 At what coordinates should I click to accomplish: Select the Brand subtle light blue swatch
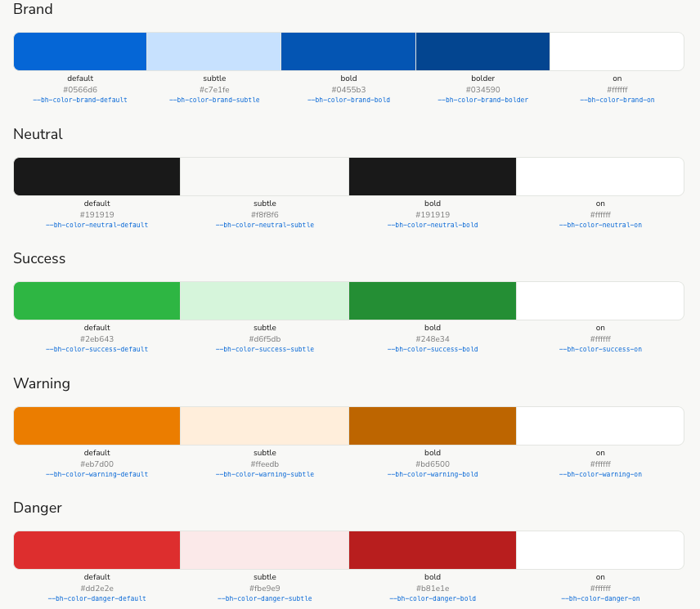(x=214, y=51)
